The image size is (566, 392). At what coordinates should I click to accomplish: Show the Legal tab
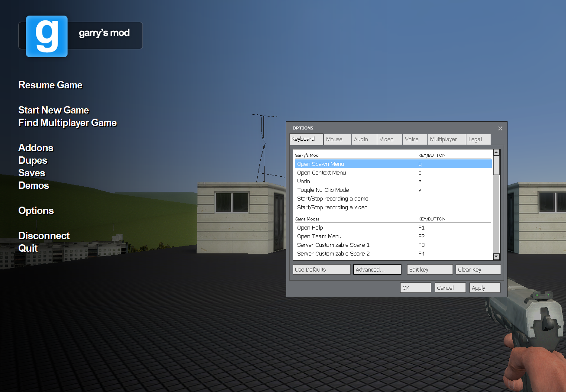[479, 139]
